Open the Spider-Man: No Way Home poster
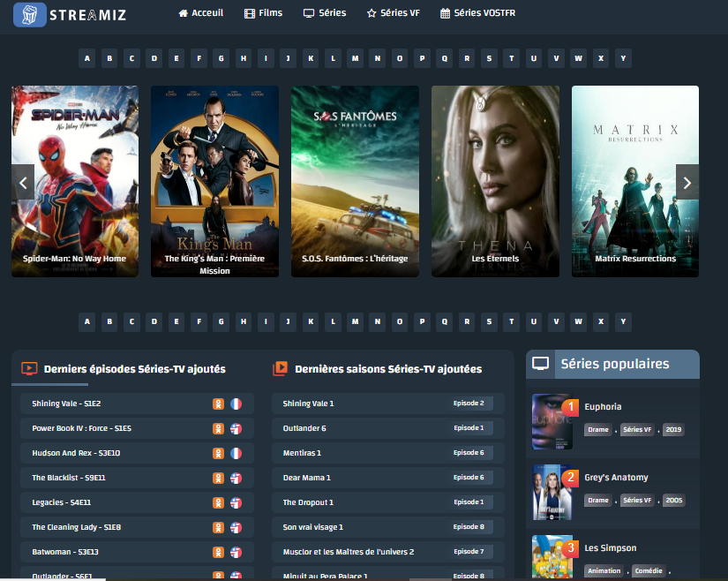Viewport: 728px width, 581px height. click(75, 181)
